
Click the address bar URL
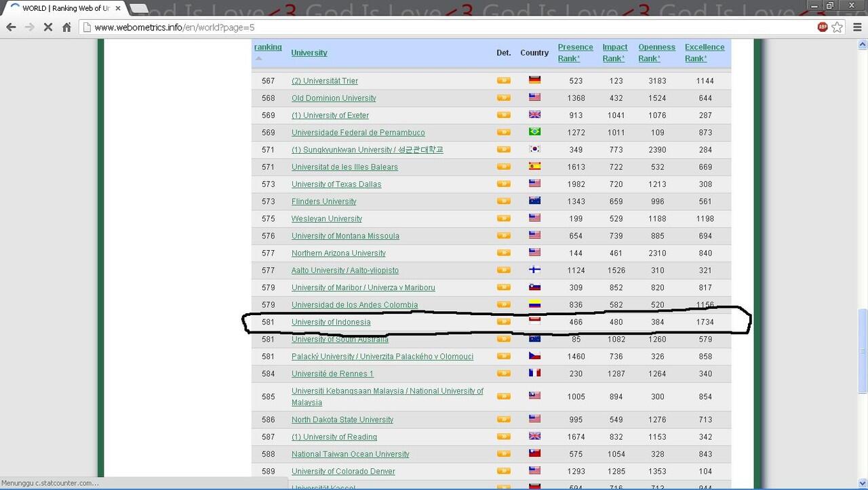point(175,27)
